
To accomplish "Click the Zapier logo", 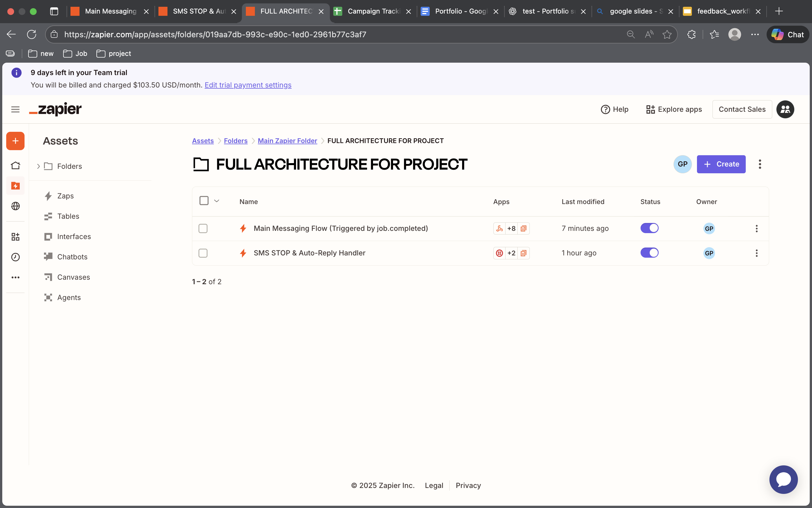I will pyautogui.click(x=55, y=109).
